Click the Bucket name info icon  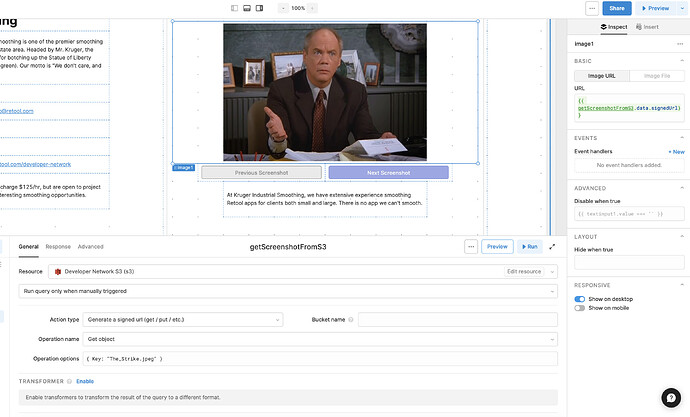tap(351, 320)
